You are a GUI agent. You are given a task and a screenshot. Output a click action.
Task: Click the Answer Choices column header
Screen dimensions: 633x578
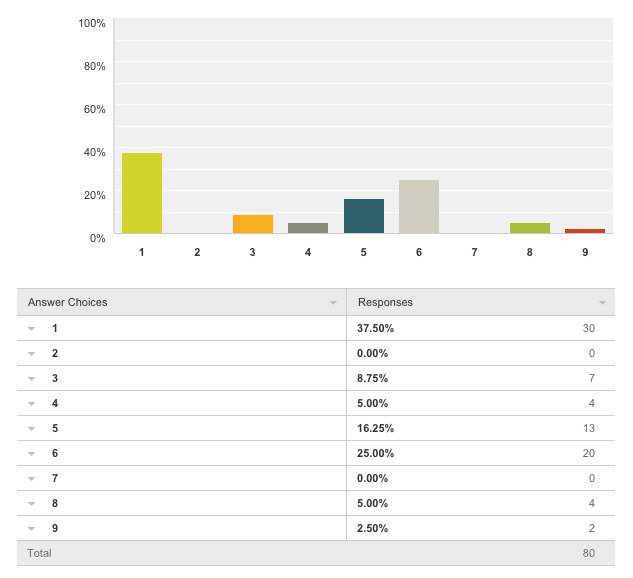[68, 302]
